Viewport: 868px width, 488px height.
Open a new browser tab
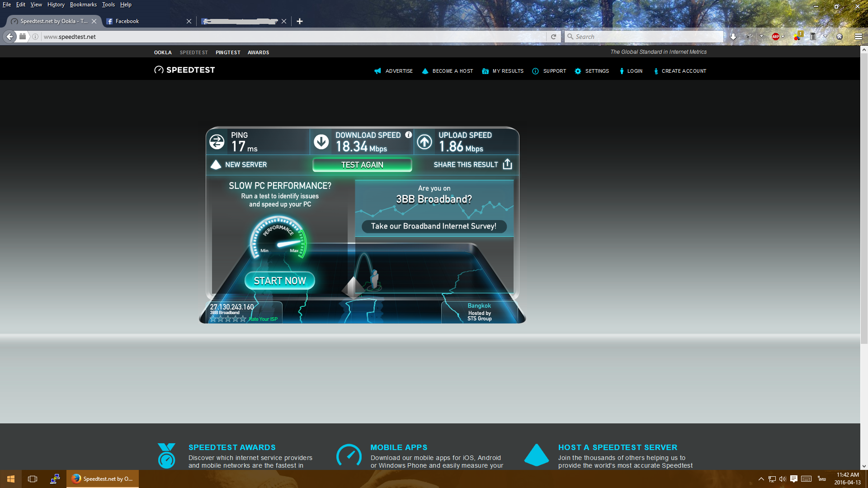[299, 21]
